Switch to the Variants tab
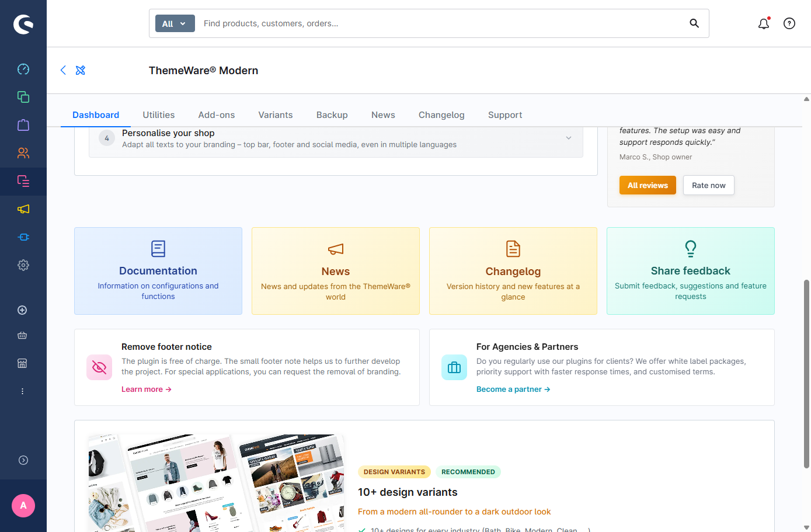Image resolution: width=811 pixels, height=532 pixels. 276,115
